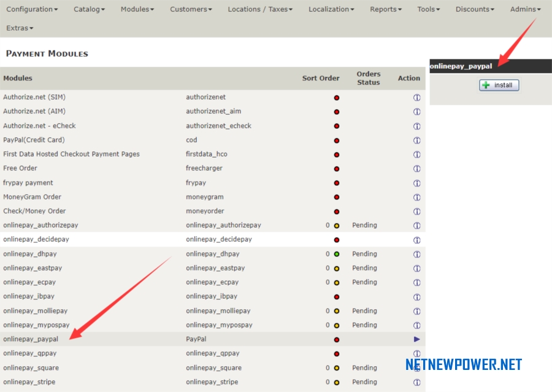Open info icon for frypay row
Viewport: 552px width, 392px height.
417,183
